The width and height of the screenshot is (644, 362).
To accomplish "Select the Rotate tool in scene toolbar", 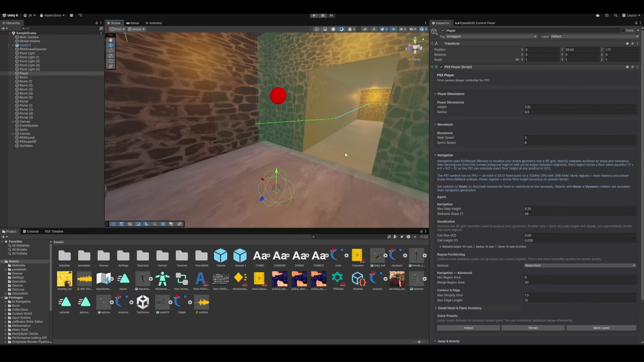I will (111, 51).
